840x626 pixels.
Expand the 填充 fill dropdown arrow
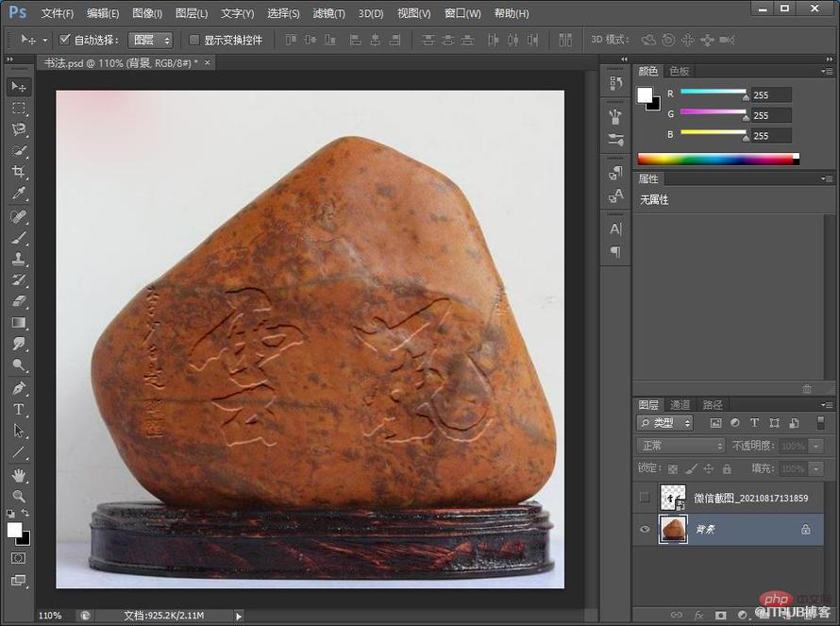(x=816, y=469)
